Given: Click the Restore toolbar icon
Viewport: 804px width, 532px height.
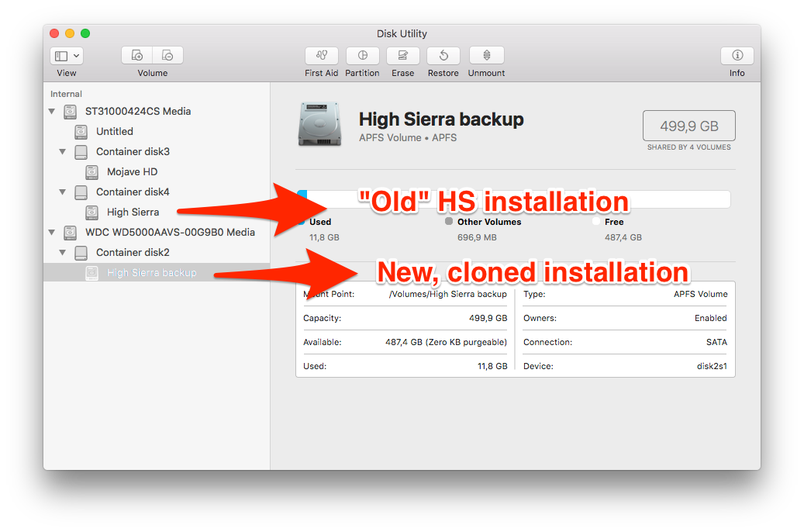Looking at the screenshot, I should click(x=443, y=55).
